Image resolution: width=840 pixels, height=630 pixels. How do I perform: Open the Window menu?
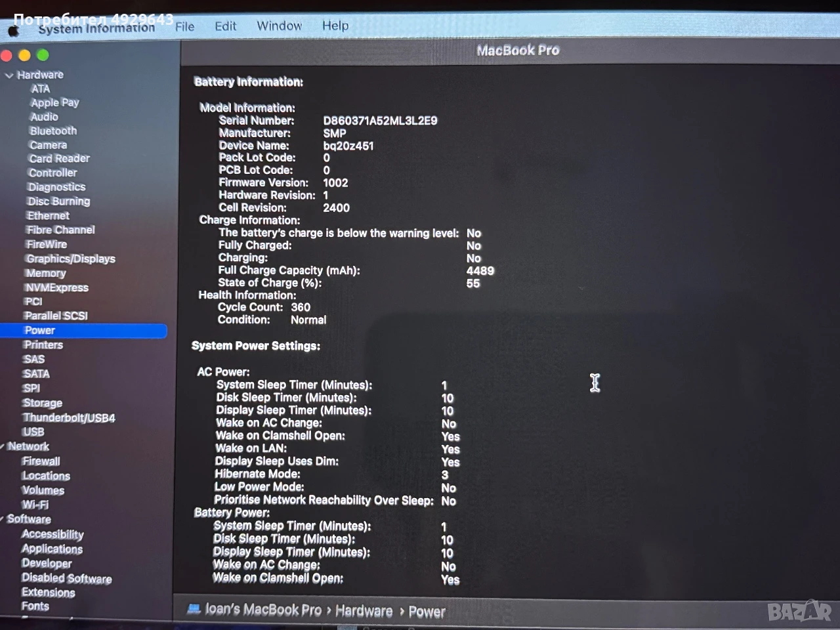279,26
